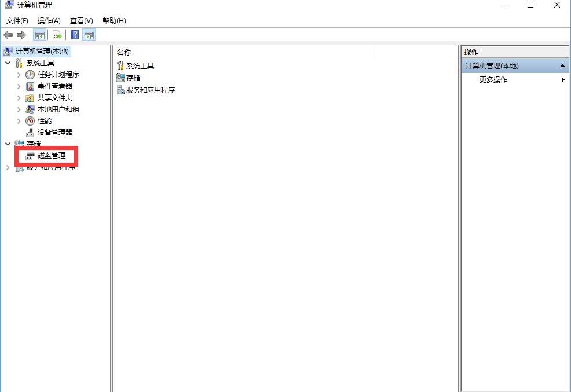571x392 pixels.
Task: Click the 计算机管理(本地) root node icon
Action: tap(8, 52)
